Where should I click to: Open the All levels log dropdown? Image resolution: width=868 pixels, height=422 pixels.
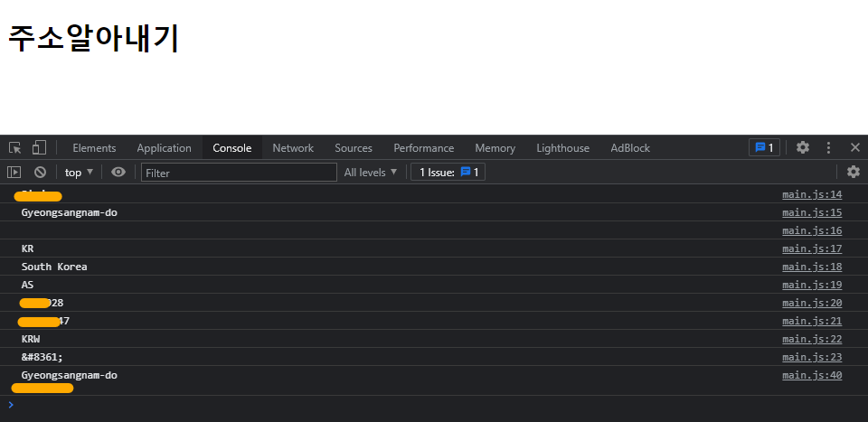(371, 173)
